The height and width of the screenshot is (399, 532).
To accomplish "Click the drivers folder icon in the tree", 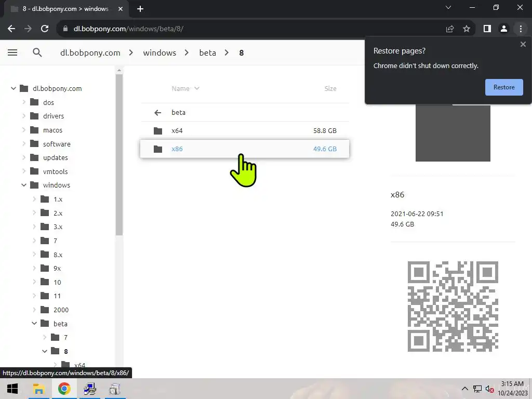I will click(x=34, y=116).
